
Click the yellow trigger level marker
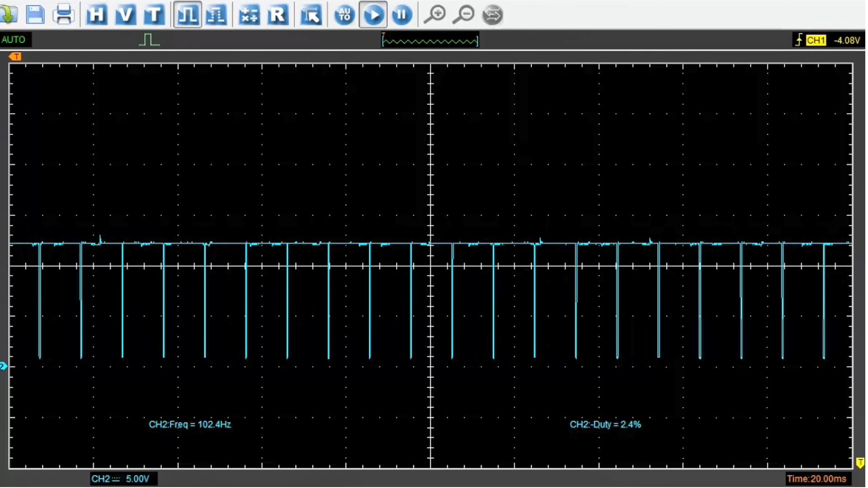[860, 462]
